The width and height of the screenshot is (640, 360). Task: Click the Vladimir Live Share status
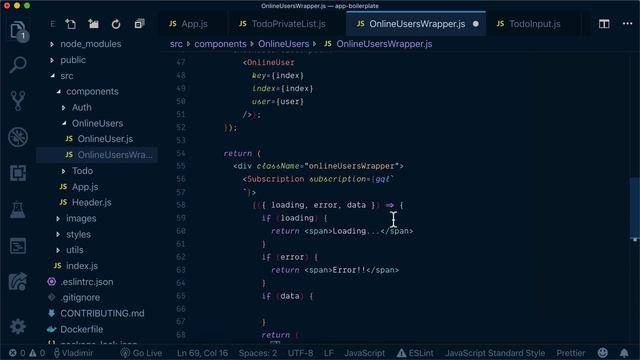pyautogui.click(x=73, y=353)
